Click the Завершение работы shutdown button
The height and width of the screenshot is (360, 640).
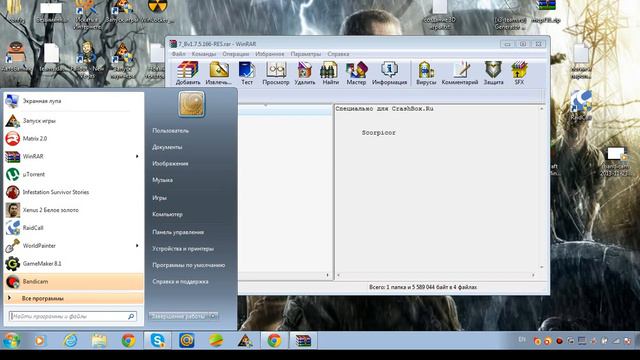tap(179, 316)
